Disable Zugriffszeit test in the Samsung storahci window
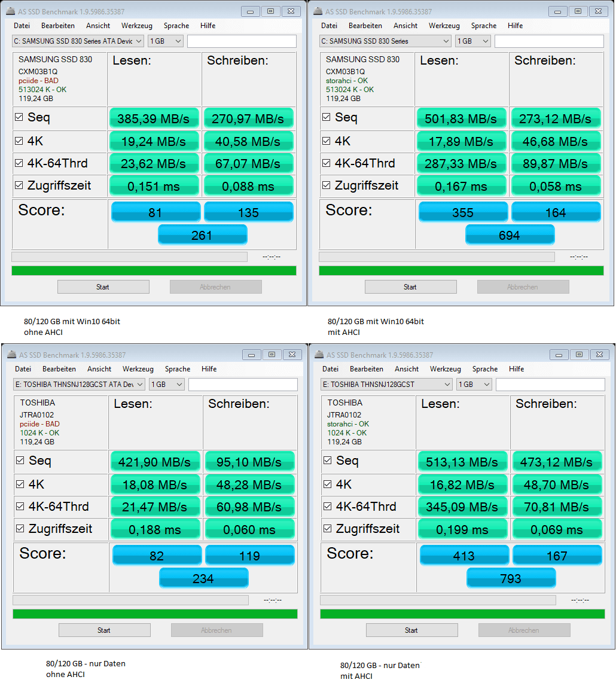This screenshot has height=689, width=616. pos(326,185)
